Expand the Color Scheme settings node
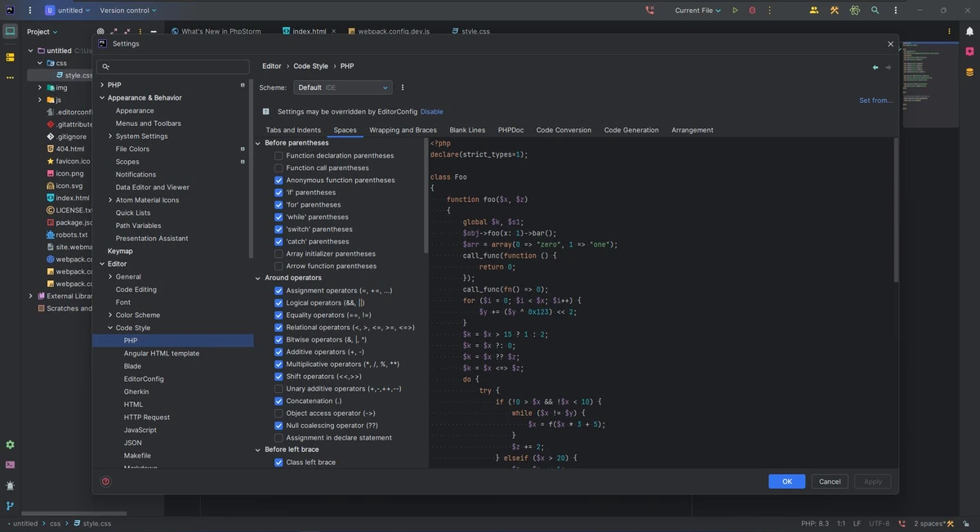980x532 pixels. [110, 315]
